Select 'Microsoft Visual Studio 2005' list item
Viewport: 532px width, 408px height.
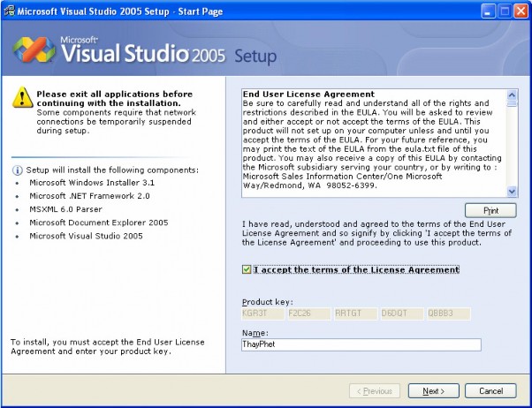[87, 236]
